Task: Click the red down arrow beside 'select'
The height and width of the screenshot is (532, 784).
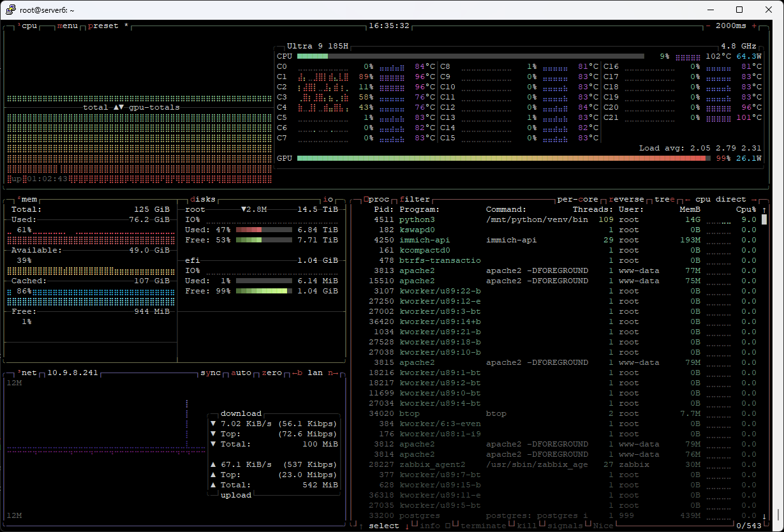Action: coord(407,526)
